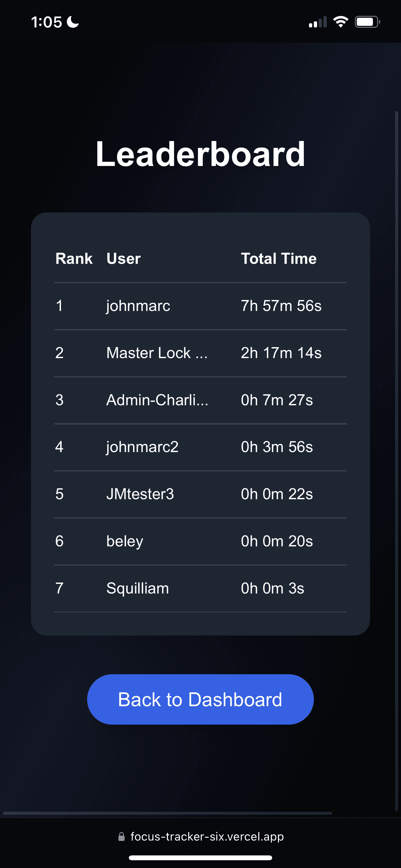Tap the Back to Dashboard button
401x868 pixels.
(200, 699)
